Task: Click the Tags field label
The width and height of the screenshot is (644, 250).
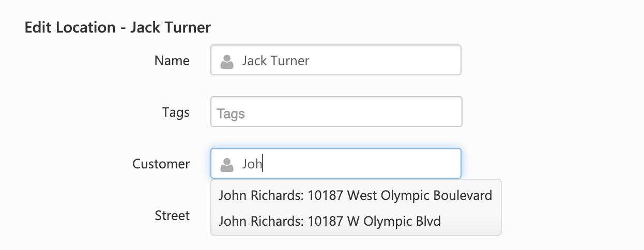Action: pyautogui.click(x=176, y=112)
